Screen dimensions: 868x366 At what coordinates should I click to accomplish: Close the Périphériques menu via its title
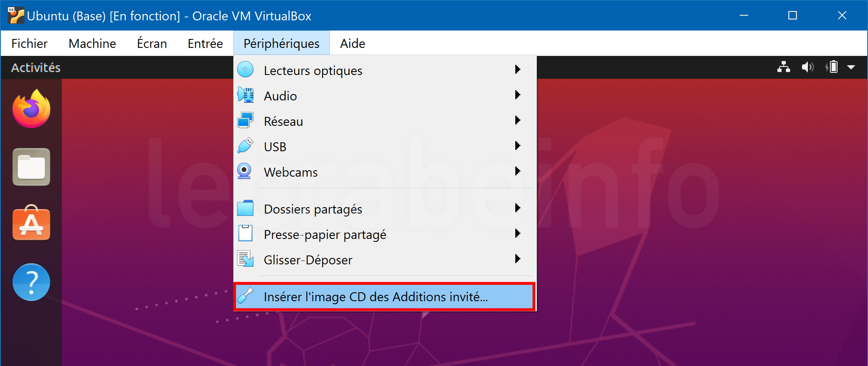282,43
